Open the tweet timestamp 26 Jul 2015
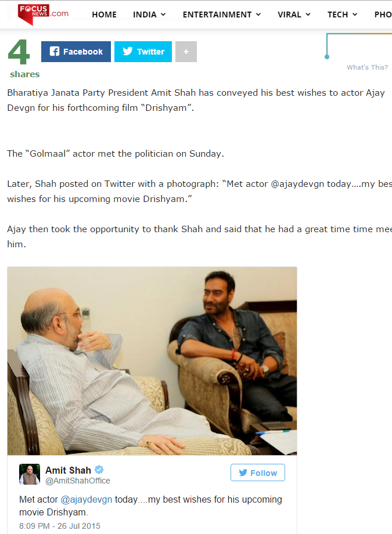The height and width of the screenshot is (534, 392). coord(60,526)
